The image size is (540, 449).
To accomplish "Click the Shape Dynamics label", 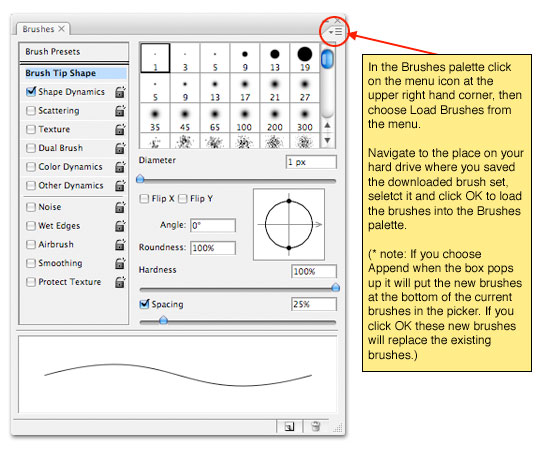I will tap(71, 92).
